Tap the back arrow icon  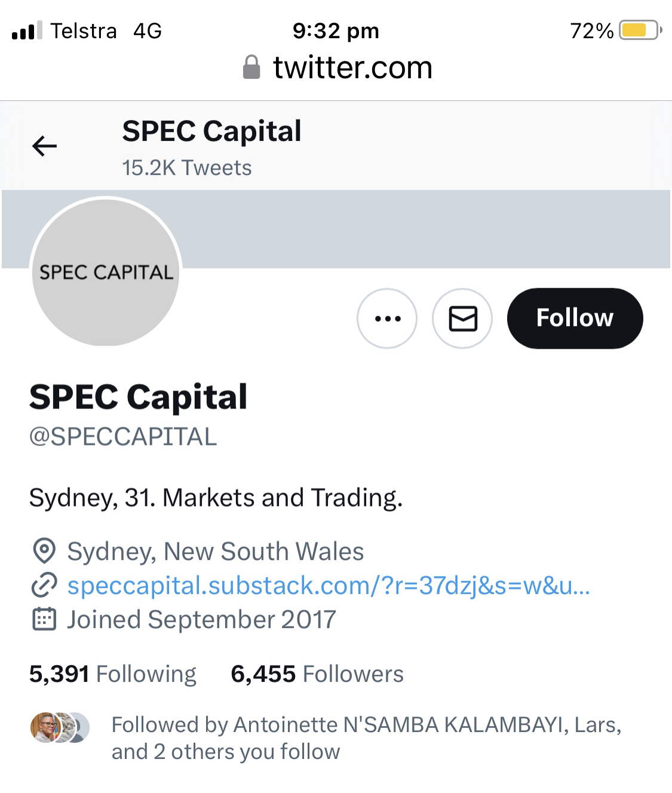tap(44, 146)
